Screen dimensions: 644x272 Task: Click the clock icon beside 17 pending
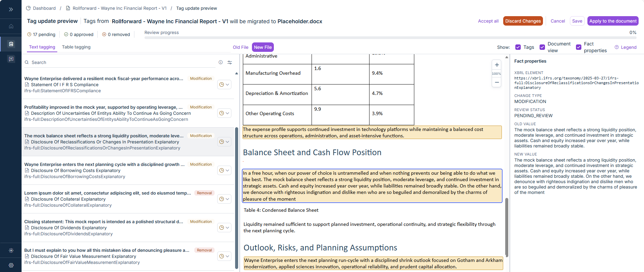(x=29, y=34)
